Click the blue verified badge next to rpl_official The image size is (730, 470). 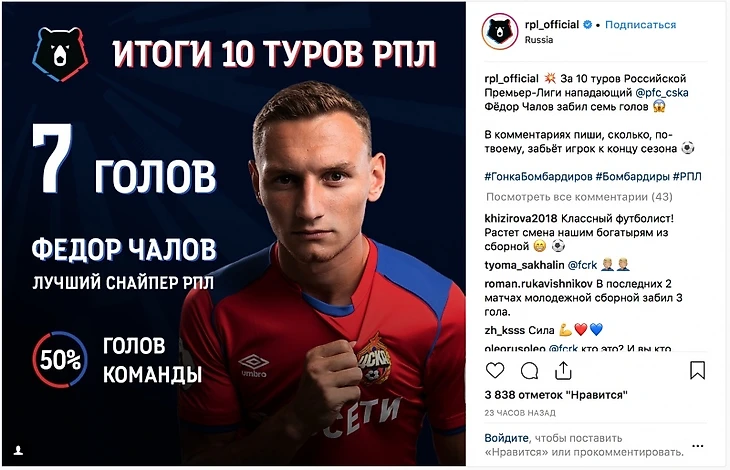tap(588, 25)
